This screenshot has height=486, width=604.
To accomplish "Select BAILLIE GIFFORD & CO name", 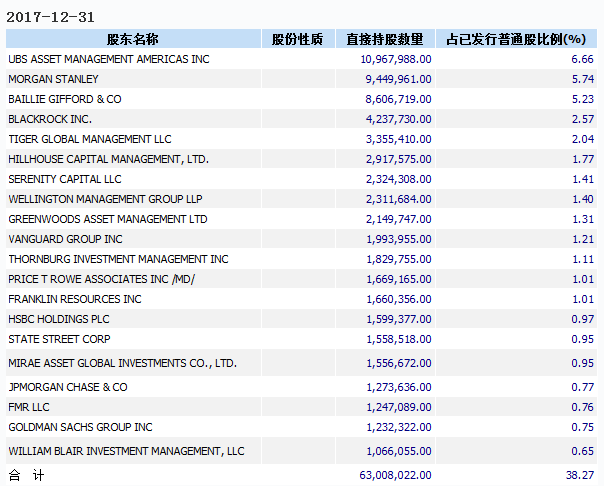I will 65,99.
